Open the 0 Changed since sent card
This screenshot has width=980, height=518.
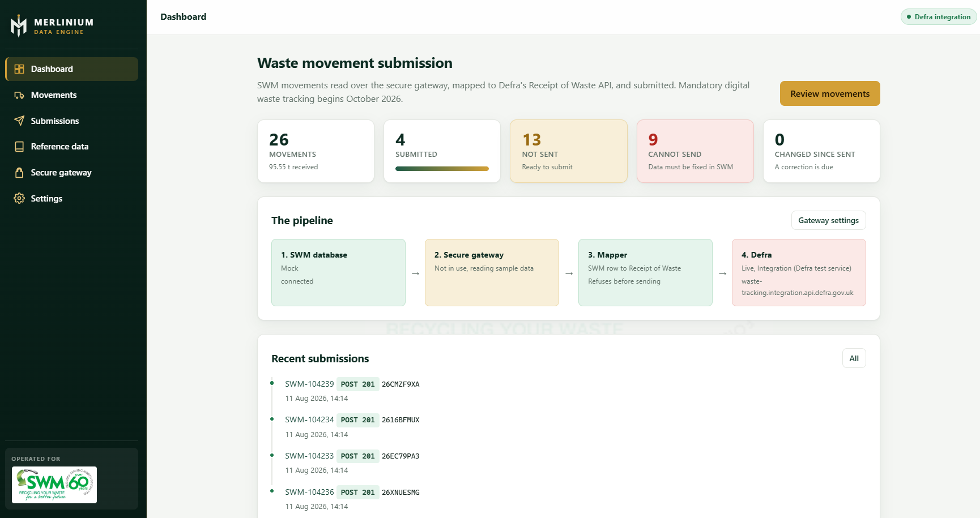tap(821, 151)
